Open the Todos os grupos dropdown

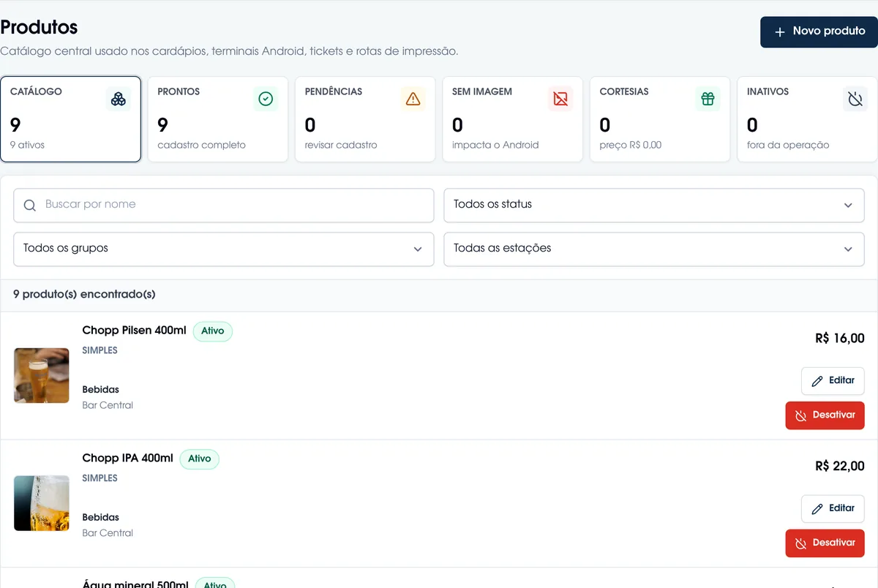[x=224, y=249]
